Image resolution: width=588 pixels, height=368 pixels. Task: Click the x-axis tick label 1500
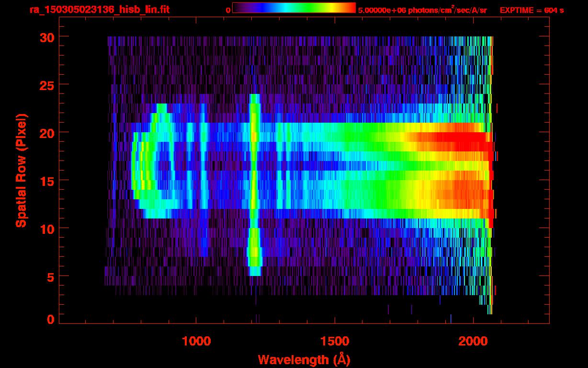335,341
